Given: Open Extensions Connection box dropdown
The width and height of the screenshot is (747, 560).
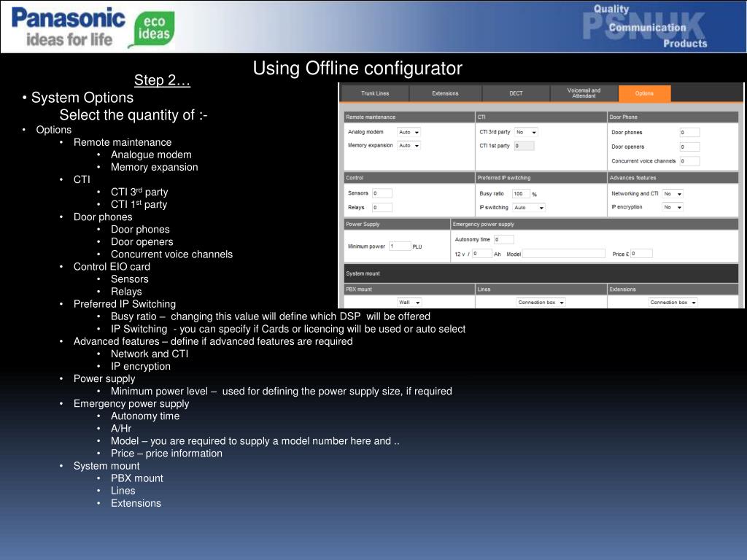Looking at the screenshot, I should (673, 303).
